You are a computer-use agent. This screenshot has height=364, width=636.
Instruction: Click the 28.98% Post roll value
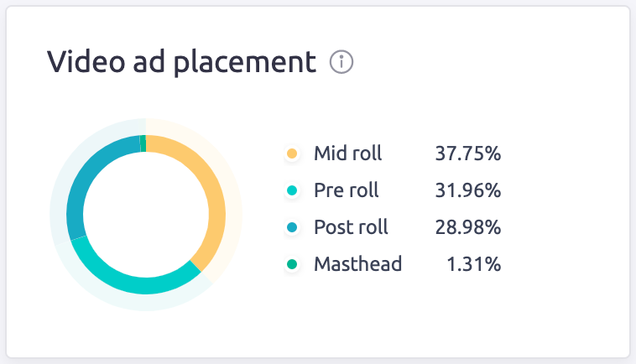click(467, 227)
